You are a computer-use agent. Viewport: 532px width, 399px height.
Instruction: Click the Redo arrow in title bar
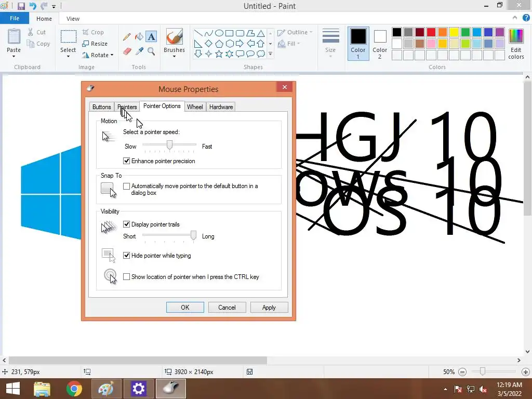[44, 6]
